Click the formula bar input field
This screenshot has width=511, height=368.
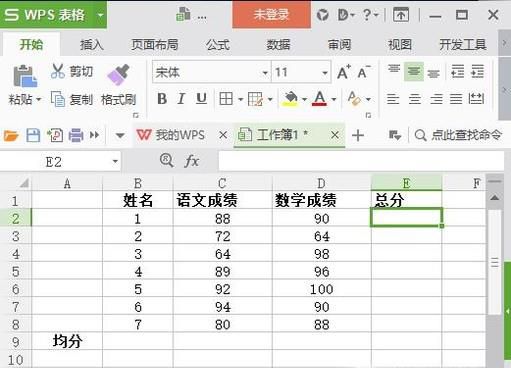pos(361,161)
